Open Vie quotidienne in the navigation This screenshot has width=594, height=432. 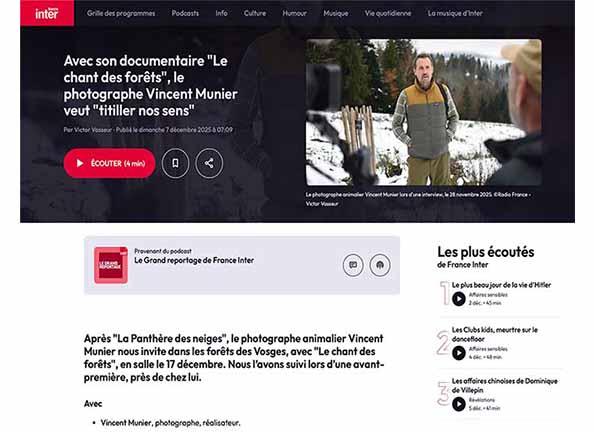click(388, 13)
